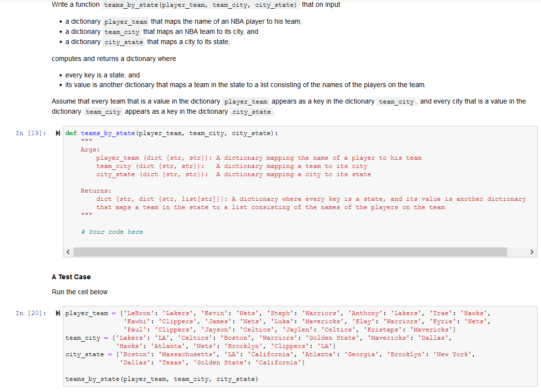Image resolution: width=541 pixels, height=392 pixels.
Task: Select the teams_by_state function name in cell 19
Action: tap(107, 133)
